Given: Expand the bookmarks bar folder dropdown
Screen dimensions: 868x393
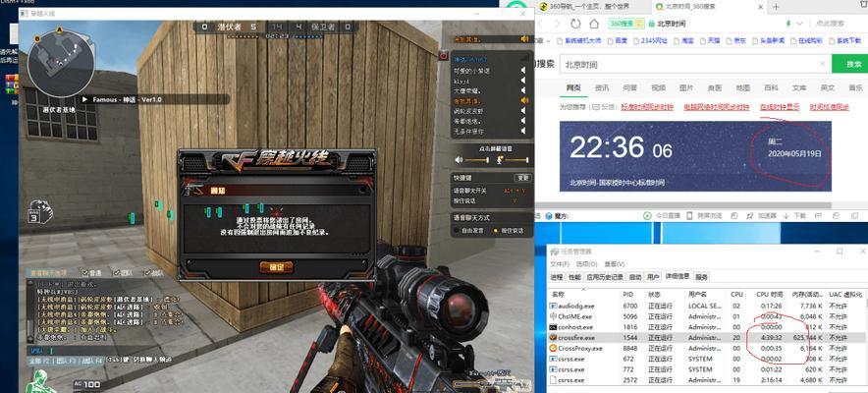Looking at the screenshot, I should [548, 40].
